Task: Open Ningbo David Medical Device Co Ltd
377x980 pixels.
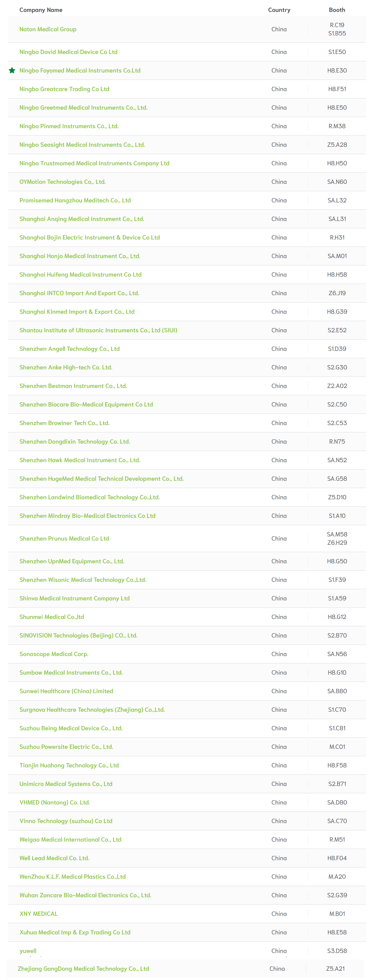Action: (69, 52)
